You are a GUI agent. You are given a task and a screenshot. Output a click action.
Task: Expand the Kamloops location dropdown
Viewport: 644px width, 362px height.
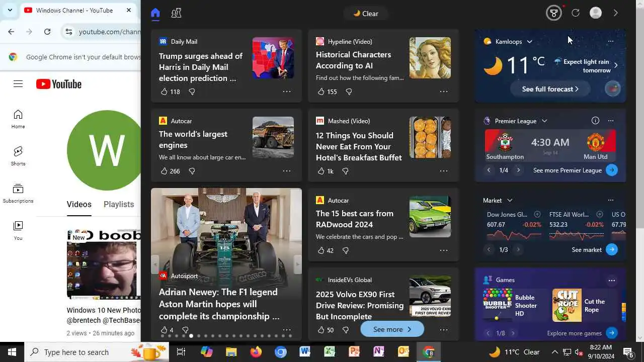point(529,42)
